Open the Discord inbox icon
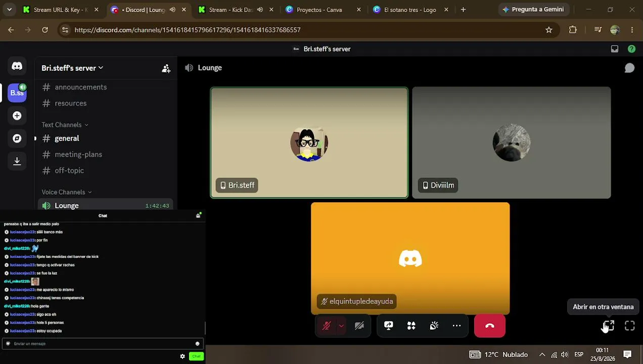 (x=615, y=49)
